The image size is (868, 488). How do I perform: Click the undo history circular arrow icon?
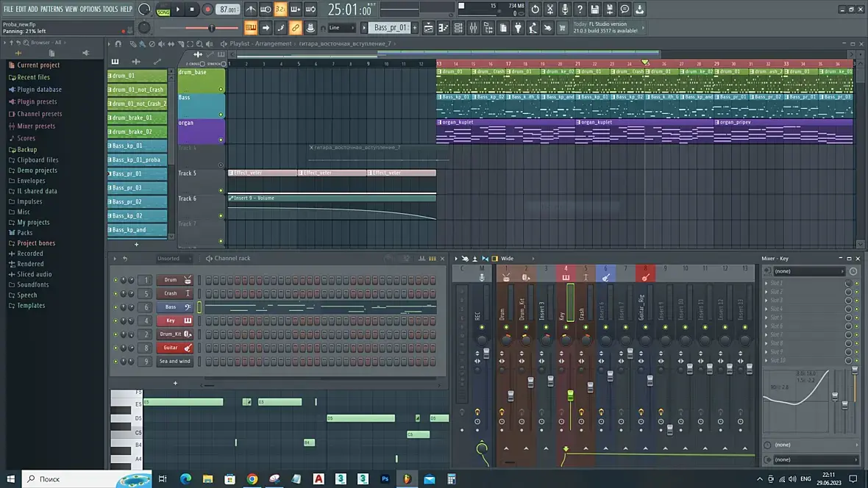pyautogui.click(x=535, y=10)
